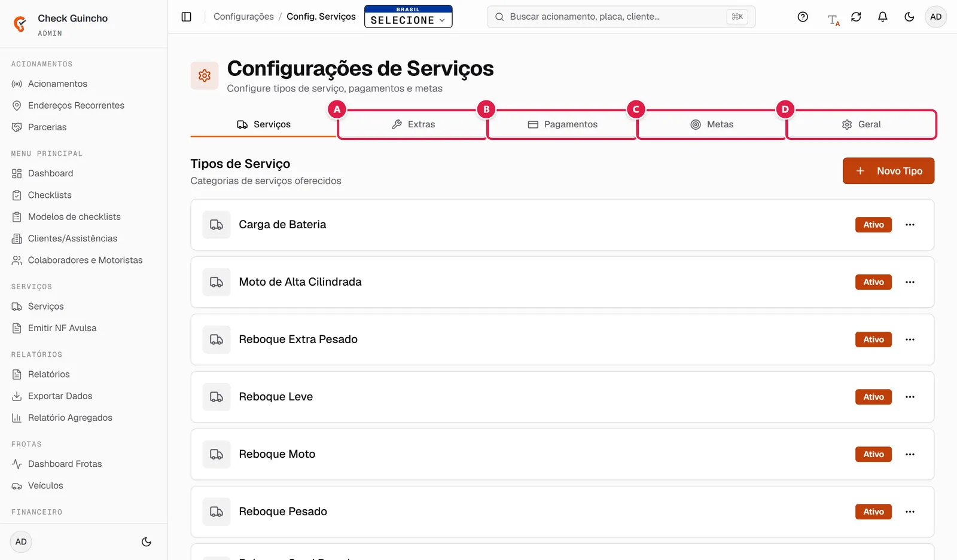The width and height of the screenshot is (957, 560).
Task: Switch to the Serviços tab
Action: pos(264,124)
